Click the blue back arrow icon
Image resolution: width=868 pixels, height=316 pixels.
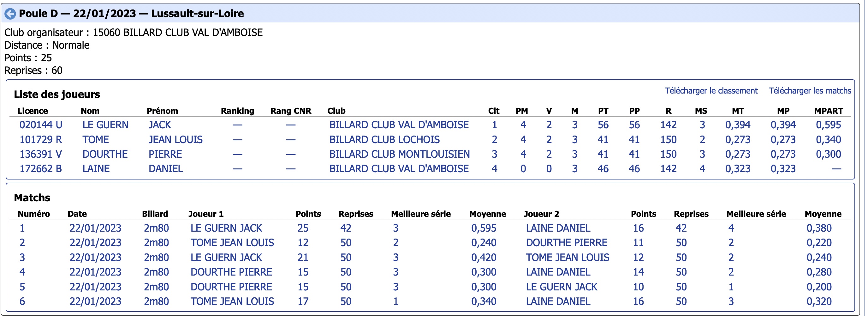(x=10, y=14)
